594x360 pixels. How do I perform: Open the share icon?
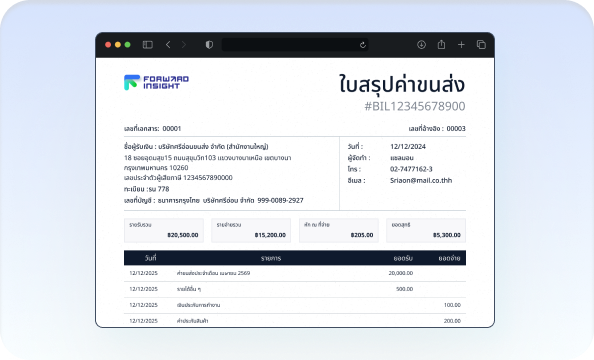coord(441,45)
